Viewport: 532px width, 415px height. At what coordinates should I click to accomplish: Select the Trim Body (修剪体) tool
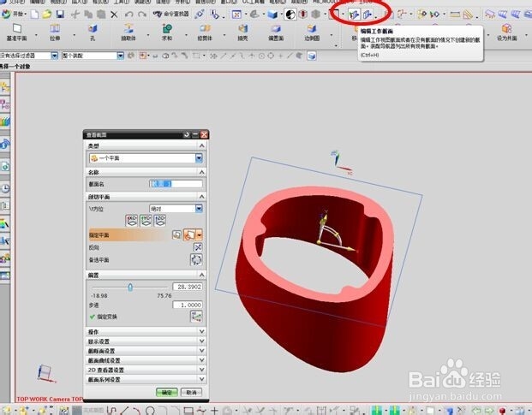[x=205, y=33]
